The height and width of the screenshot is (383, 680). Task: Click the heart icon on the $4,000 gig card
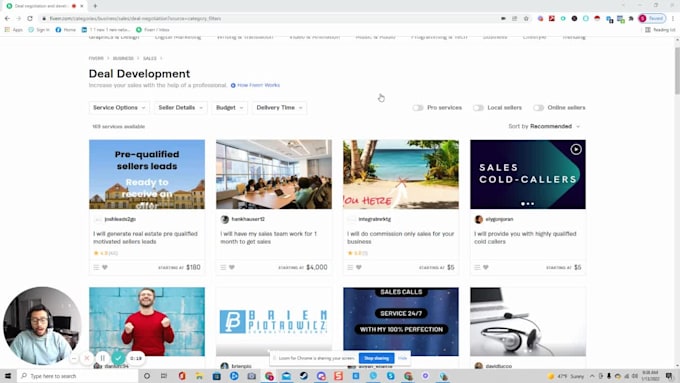[232, 268]
